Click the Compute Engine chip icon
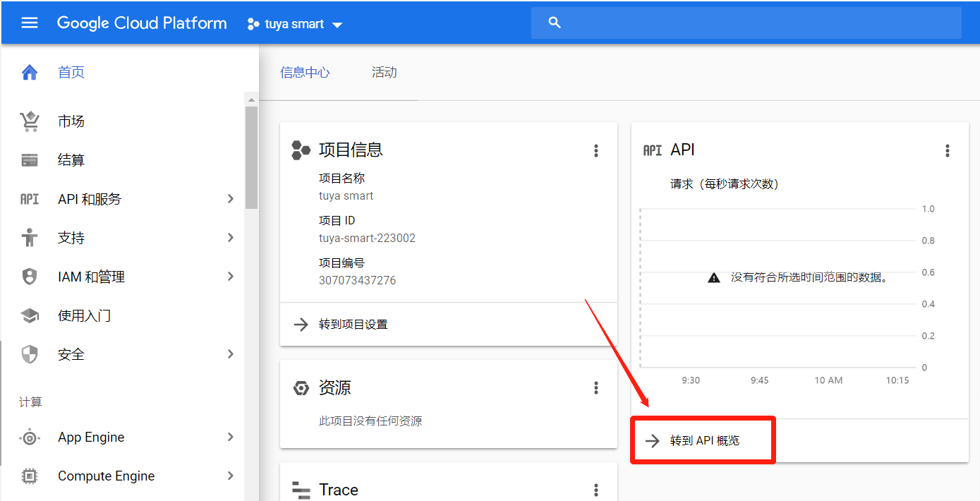Image resolution: width=980 pixels, height=501 pixels. [30, 476]
